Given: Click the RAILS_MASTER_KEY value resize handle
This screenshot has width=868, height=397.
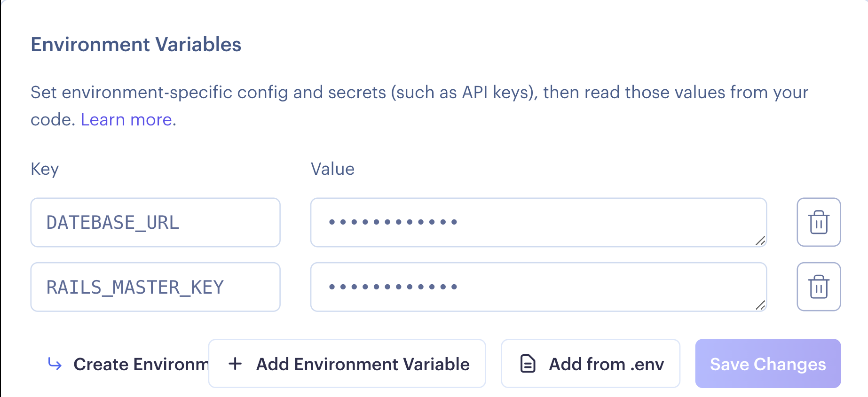Looking at the screenshot, I should tap(760, 305).
